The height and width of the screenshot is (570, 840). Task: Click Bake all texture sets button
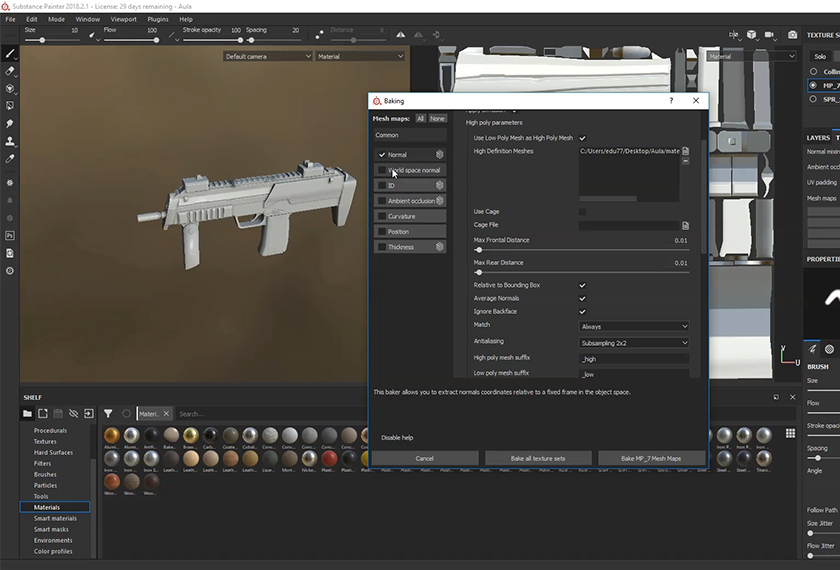(x=538, y=458)
